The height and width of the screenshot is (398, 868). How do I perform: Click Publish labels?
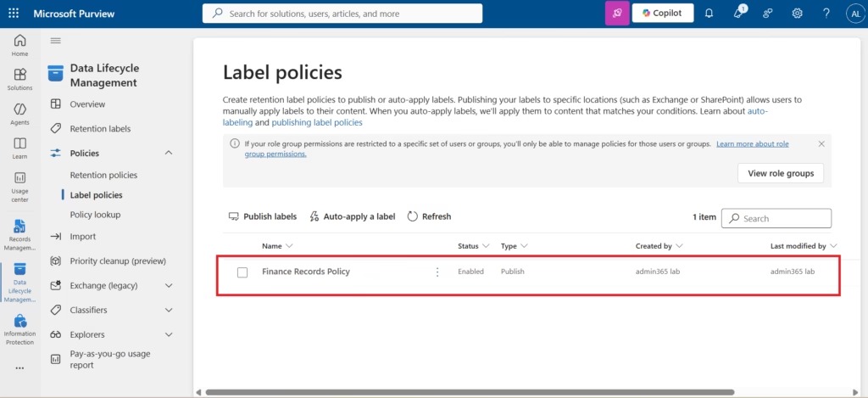[x=263, y=216]
